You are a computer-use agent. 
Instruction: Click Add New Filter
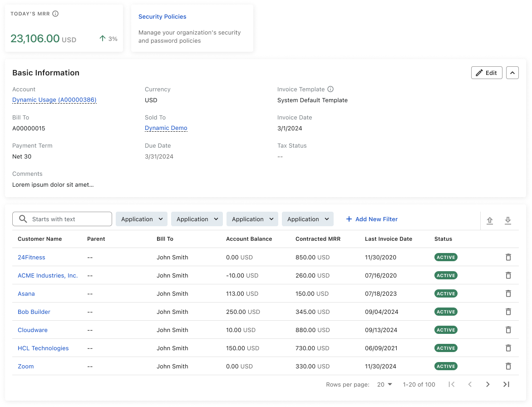pos(372,219)
